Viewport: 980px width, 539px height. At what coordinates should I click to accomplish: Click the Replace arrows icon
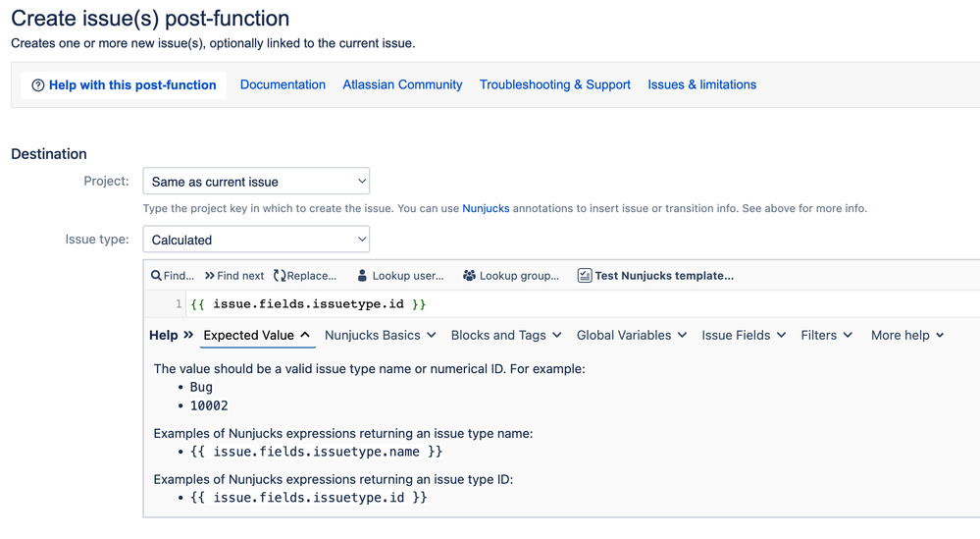(x=280, y=276)
